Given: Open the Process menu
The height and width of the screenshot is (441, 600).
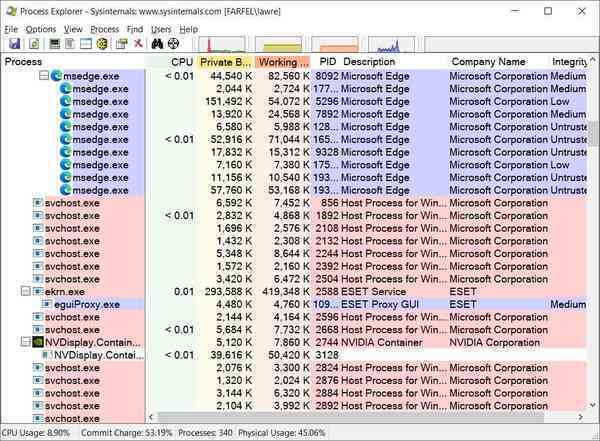Looking at the screenshot, I should tap(104, 29).
